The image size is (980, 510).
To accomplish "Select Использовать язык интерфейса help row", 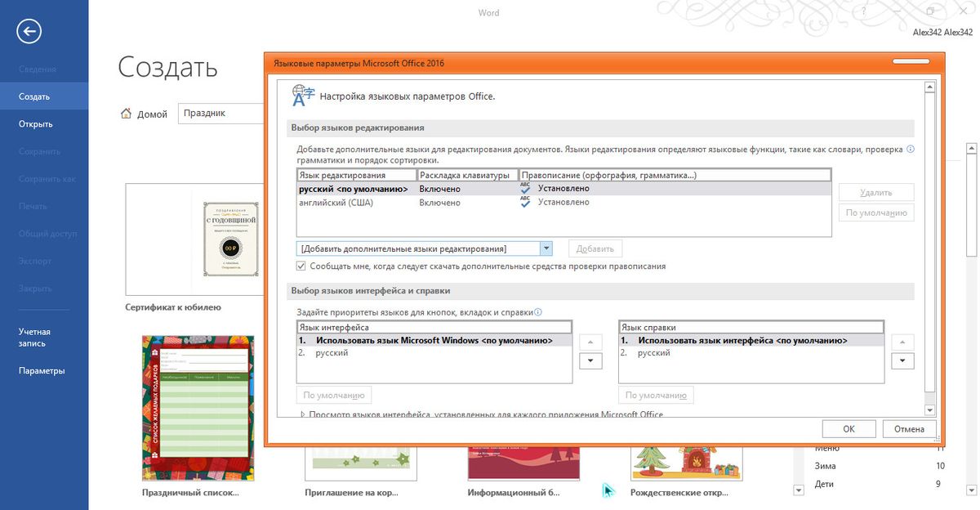I will pos(751,341).
